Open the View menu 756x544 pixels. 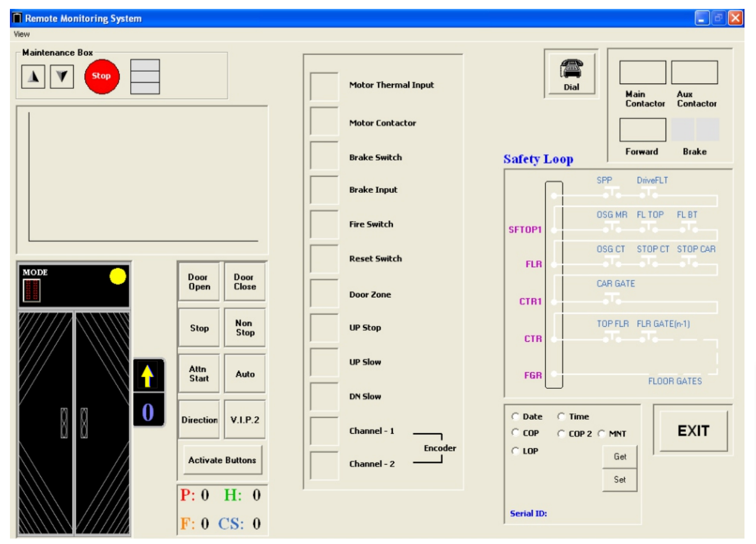point(21,34)
